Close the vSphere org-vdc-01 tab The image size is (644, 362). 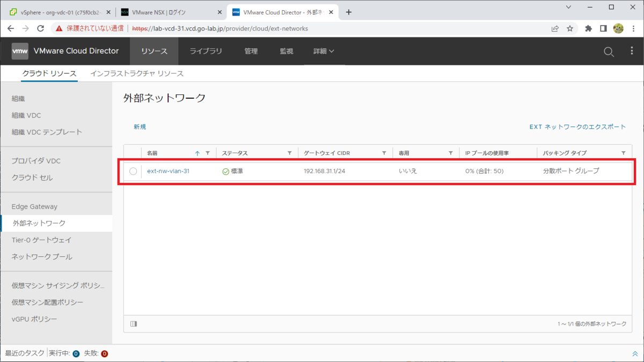tap(108, 12)
